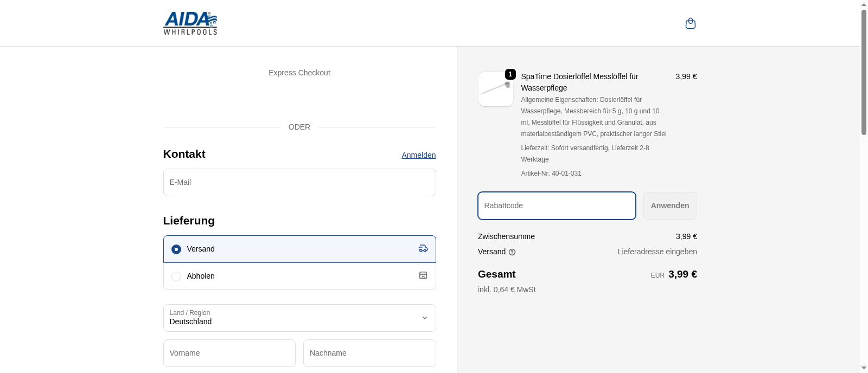
Task: Click the scrollbar down arrow
Action: pyautogui.click(x=864, y=368)
